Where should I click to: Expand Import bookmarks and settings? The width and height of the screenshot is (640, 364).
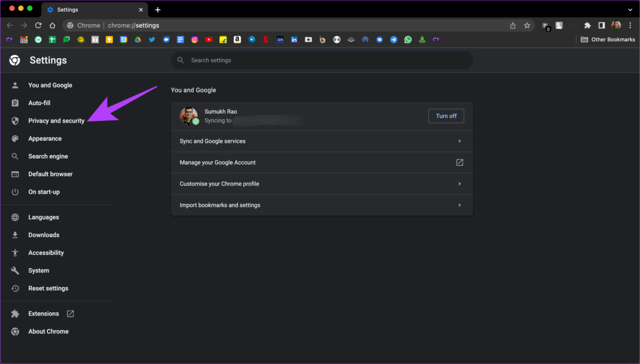[x=321, y=205]
